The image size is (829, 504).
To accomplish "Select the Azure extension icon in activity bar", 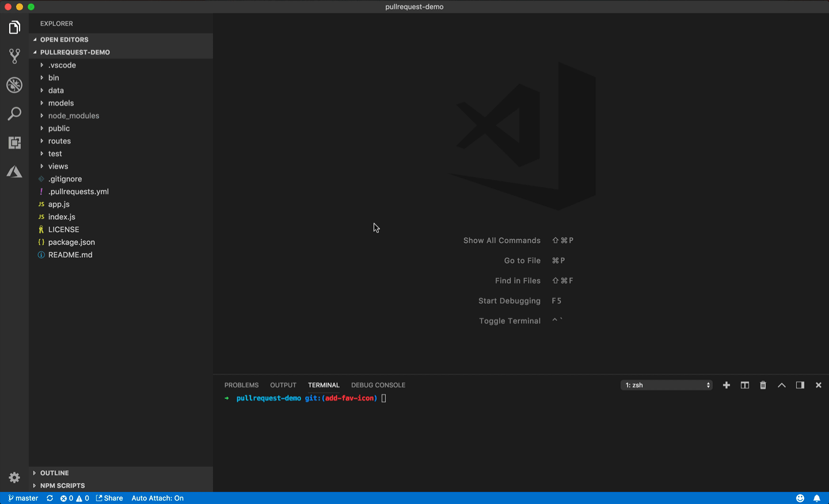I will click(x=14, y=171).
